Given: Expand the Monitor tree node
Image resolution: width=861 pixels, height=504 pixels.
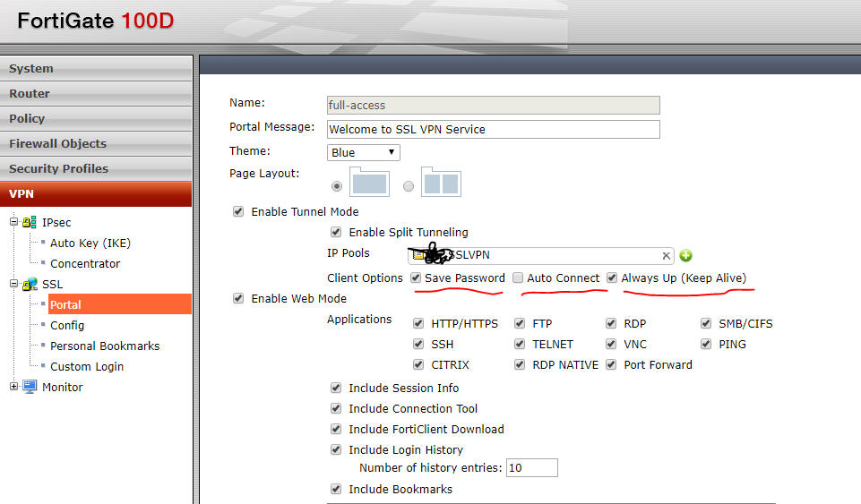Looking at the screenshot, I should pos(13,386).
